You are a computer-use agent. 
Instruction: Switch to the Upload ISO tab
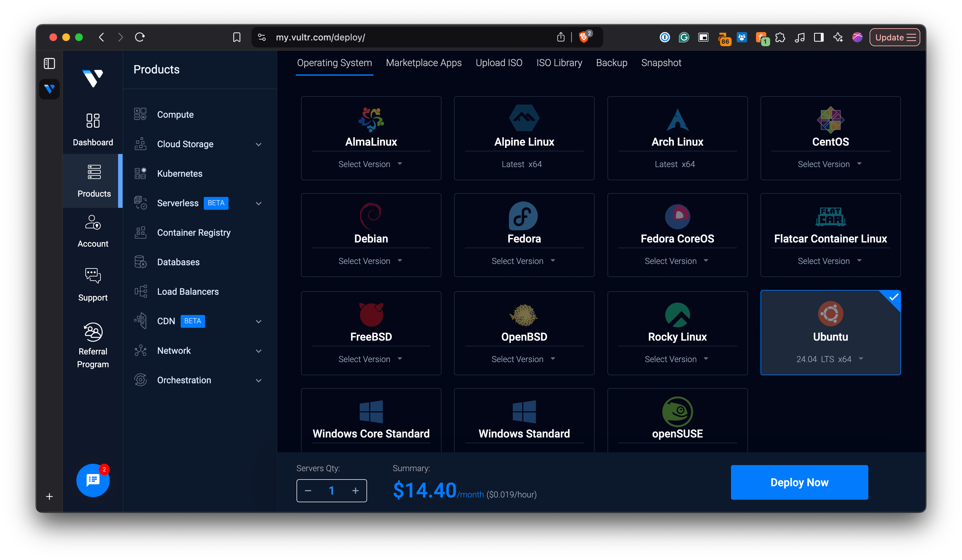(x=499, y=63)
